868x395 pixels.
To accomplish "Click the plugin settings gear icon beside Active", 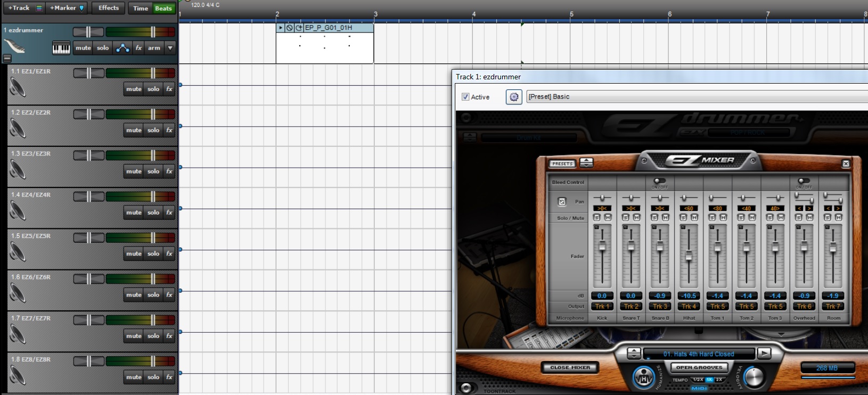I will click(x=514, y=97).
